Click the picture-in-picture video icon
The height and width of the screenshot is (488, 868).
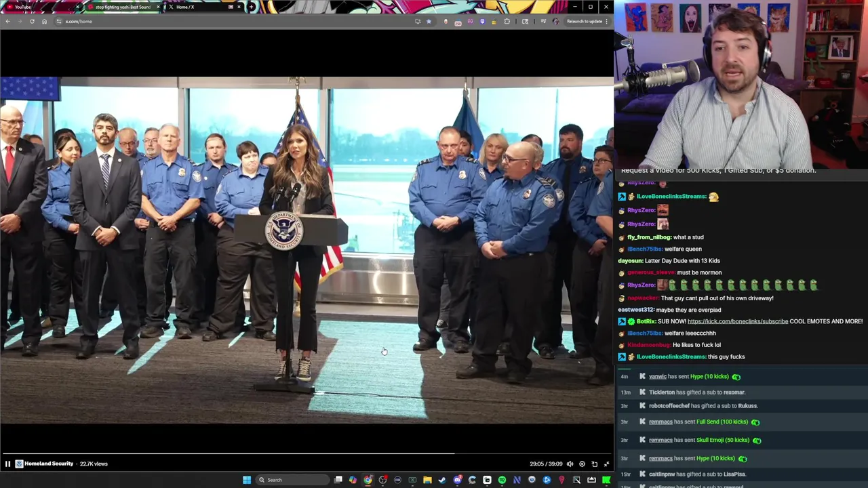[594, 464]
